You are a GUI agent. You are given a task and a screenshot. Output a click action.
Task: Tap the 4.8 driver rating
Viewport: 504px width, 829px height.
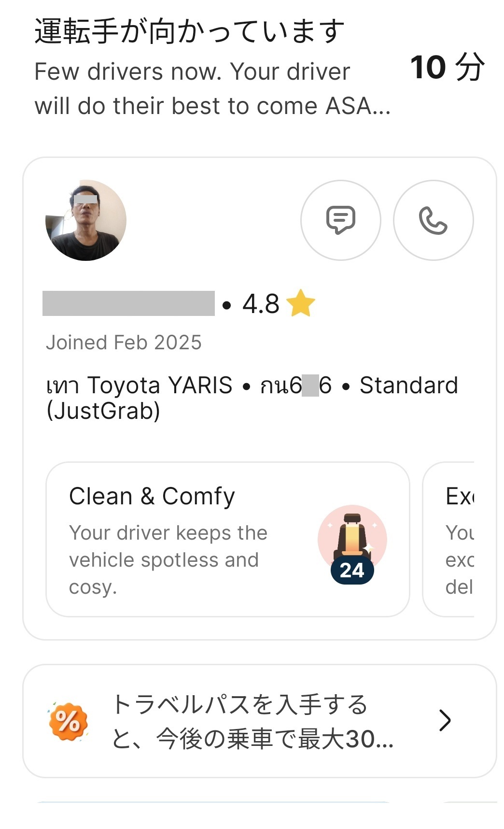pyautogui.click(x=261, y=304)
